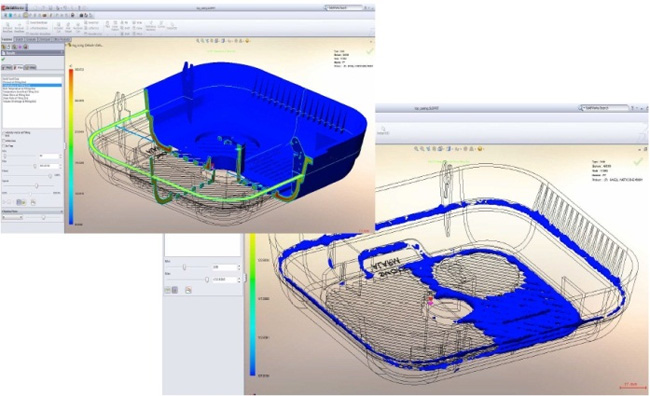Click the export icon below the sliders
The image size is (650, 396).
33,203
